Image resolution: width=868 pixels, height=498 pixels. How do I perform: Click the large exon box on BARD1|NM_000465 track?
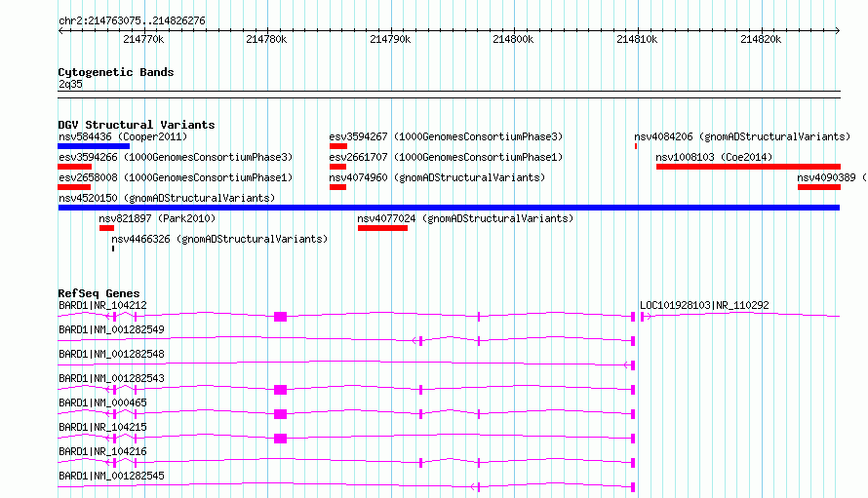[x=281, y=414]
